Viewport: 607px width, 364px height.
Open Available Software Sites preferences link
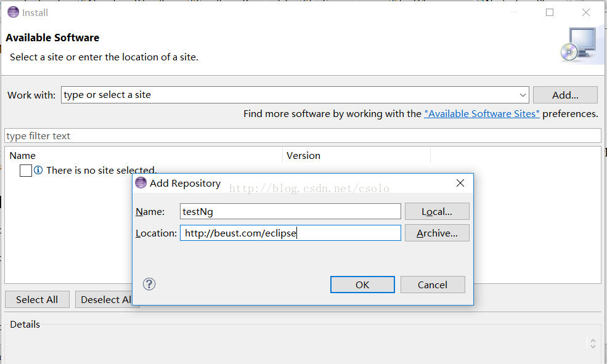pyautogui.click(x=481, y=114)
